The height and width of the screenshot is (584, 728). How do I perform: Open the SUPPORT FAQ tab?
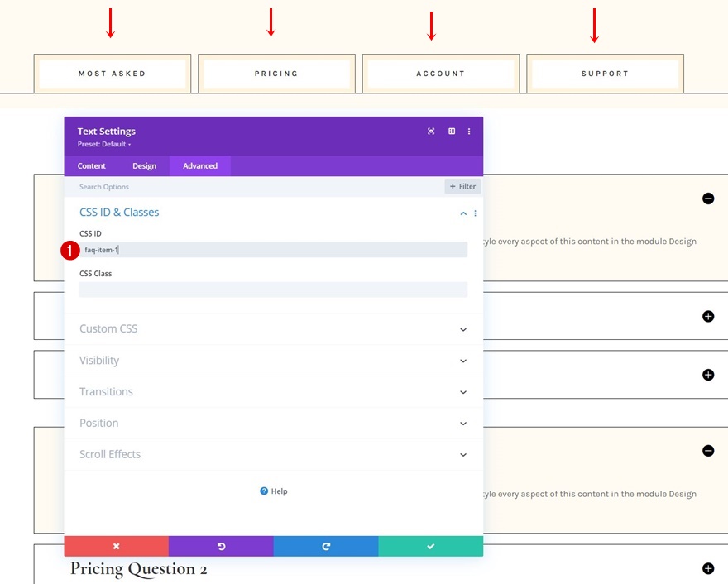click(605, 74)
